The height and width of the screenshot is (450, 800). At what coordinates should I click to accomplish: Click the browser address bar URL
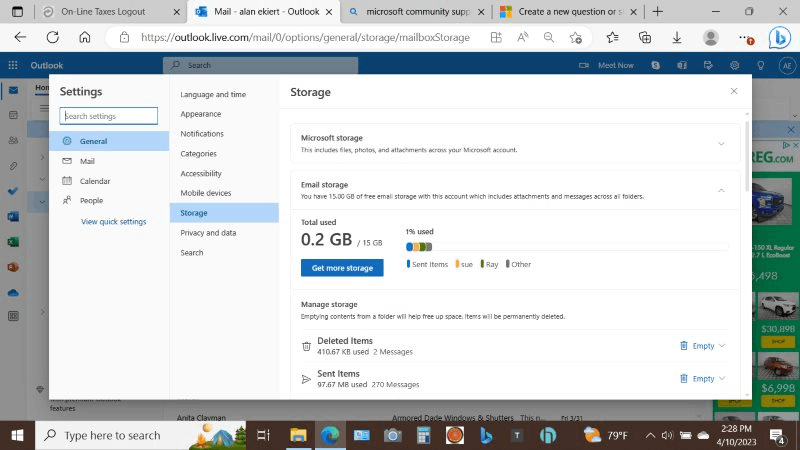[x=305, y=37]
